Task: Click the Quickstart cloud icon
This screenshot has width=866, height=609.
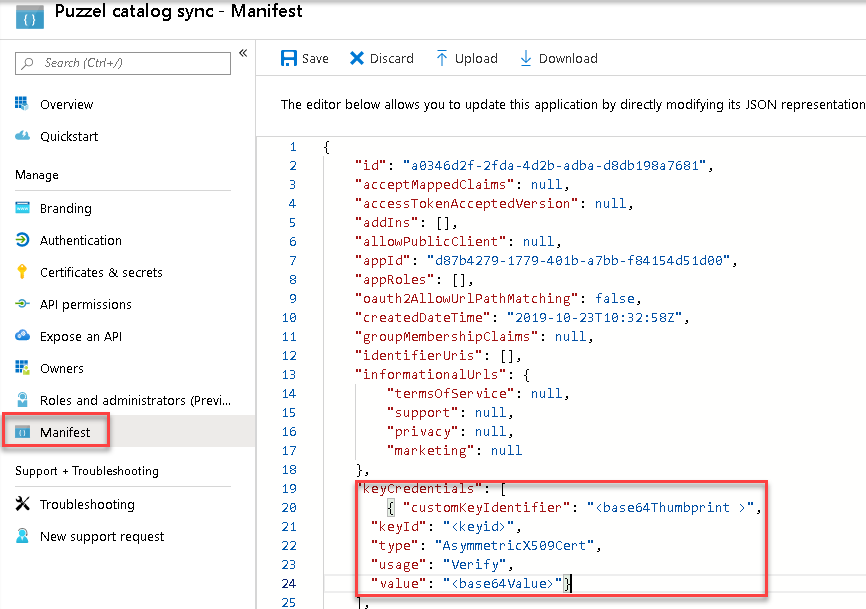Action: pos(22,136)
